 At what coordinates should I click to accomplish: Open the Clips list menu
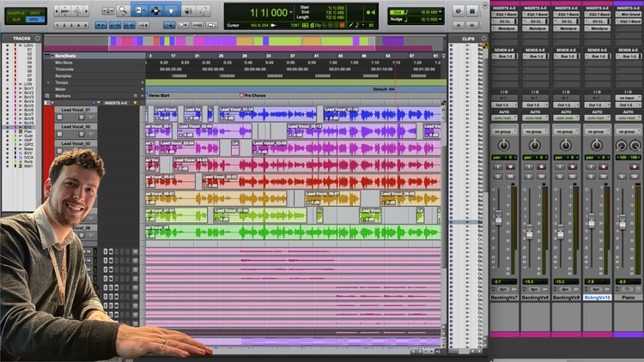[x=483, y=38]
